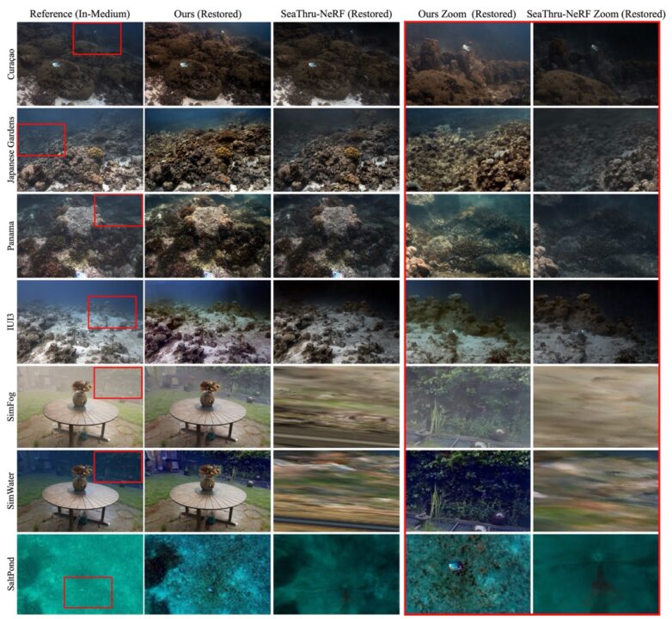Click the SaltPond SeaThru-NeRF Restored image
This screenshot has height=619, width=672.
click(x=336, y=574)
